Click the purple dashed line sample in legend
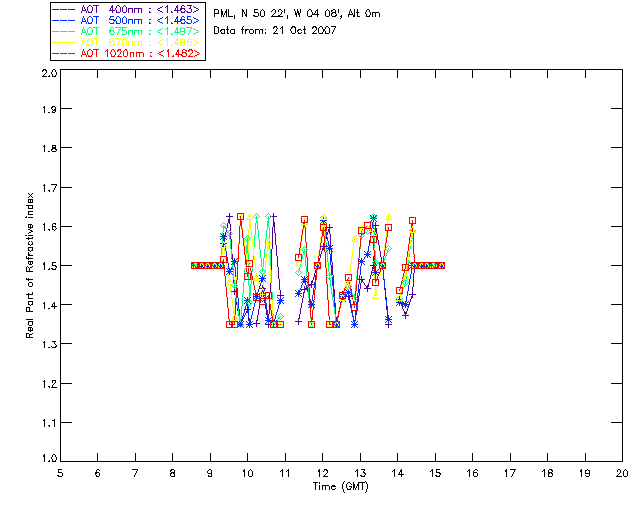The height and width of the screenshot is (512, 640). click(64, 9)
